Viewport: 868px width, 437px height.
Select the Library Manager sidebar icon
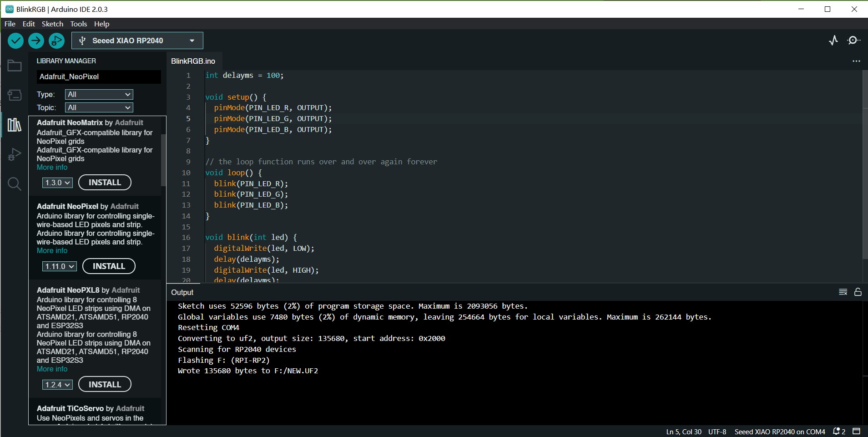pos(15,125)
